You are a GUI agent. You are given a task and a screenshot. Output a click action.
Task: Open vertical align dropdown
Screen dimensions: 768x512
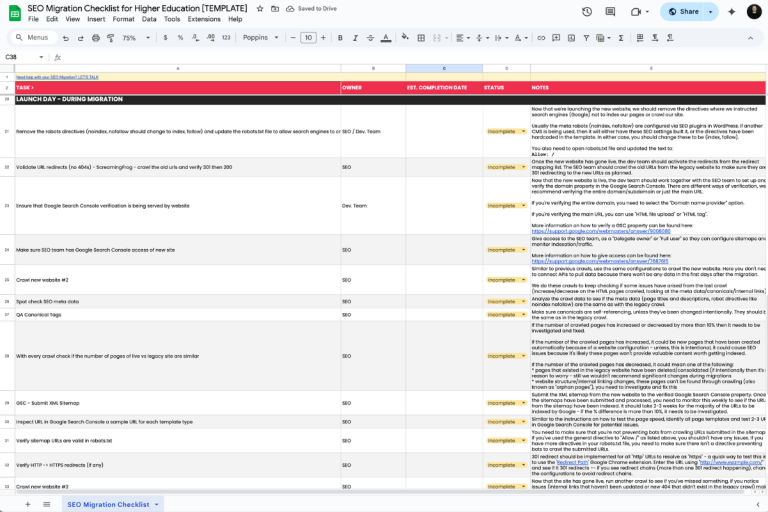click(482, 38)
